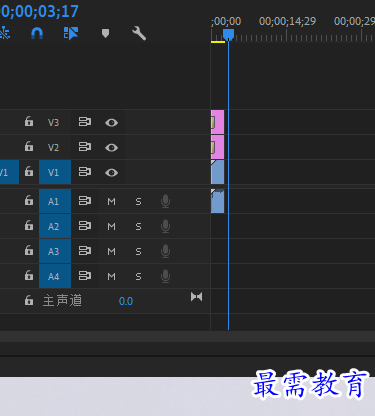Mute track A3 with M button
The height and width of the screenshot is (416, 375).
111,251
